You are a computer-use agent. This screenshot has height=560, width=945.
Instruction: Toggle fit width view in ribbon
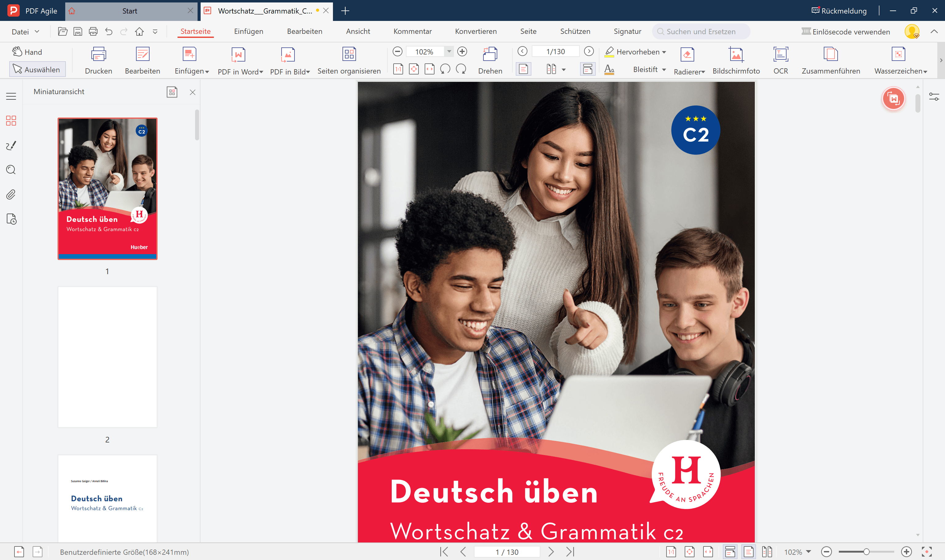[x=430, y=69]
